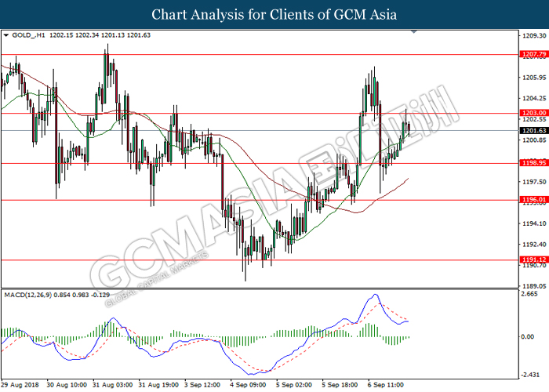Viewport: 549px width, 392px height.
Task: Click the 1197.50 price scale value
Action: click(534, 182)
